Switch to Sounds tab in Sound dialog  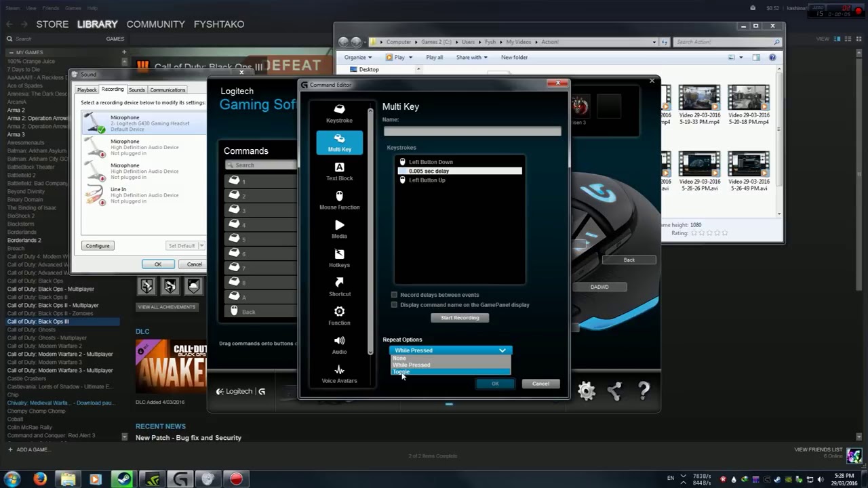(137, 90)
